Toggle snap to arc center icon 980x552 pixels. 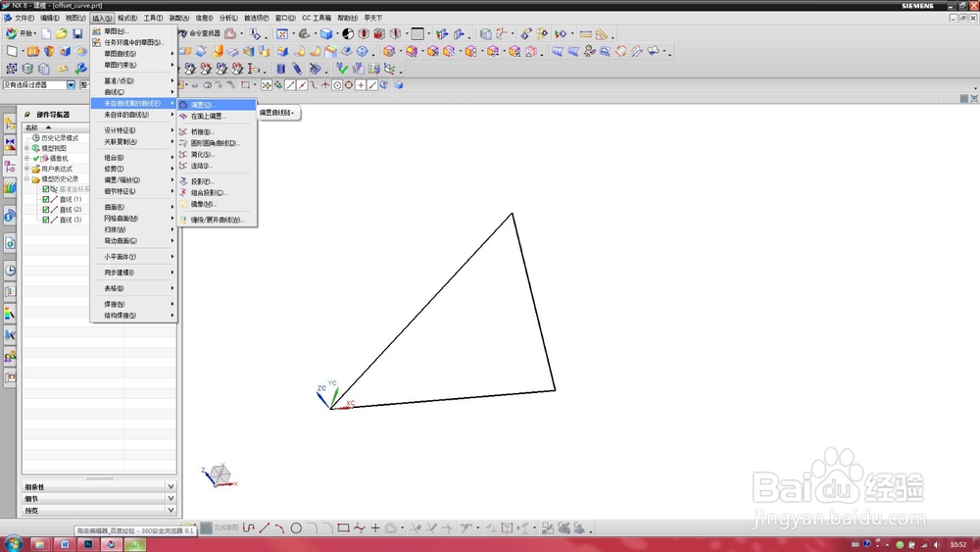pyautogui.click(x=337, y=85)
